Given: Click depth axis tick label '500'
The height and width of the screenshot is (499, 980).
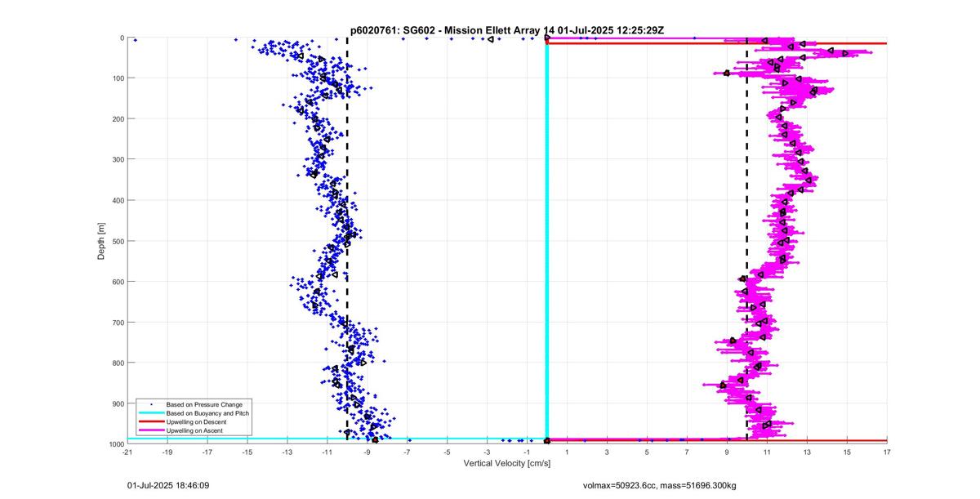Looking at the screenshot, I should 118,241.
